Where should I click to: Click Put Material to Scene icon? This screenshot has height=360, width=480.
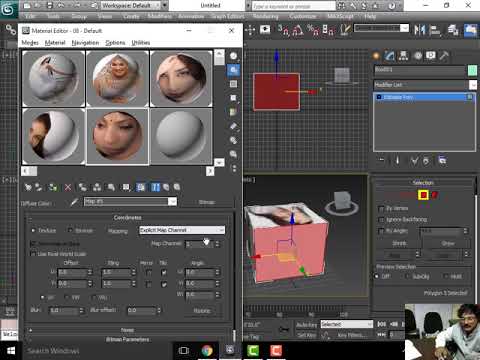[39, 187]
